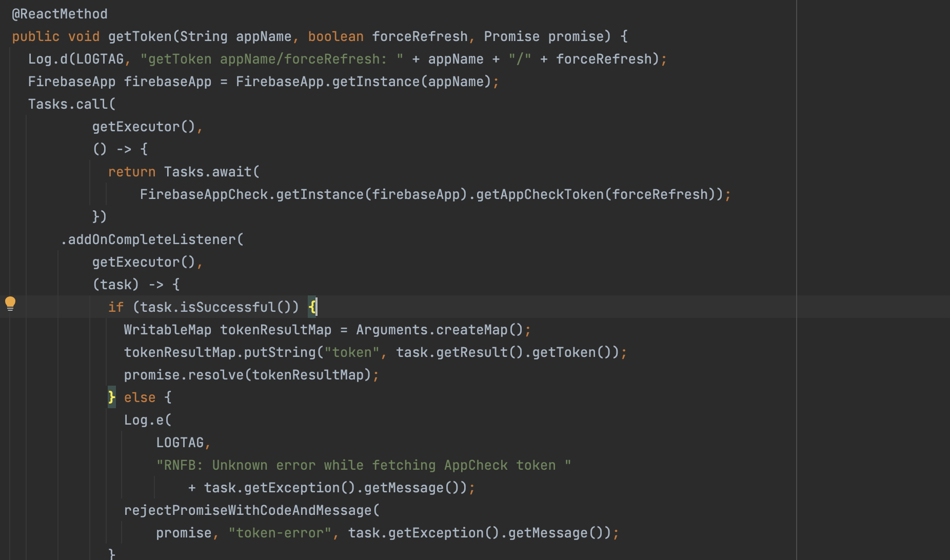Click 'LOGTAG,' argument under Log.e
The image size is (950, 560).
tap(184, 443)
